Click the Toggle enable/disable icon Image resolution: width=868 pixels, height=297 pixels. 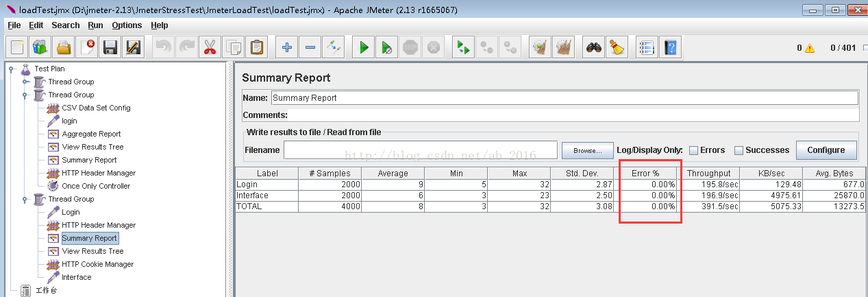pyautogui.click(x=334, y=47)
